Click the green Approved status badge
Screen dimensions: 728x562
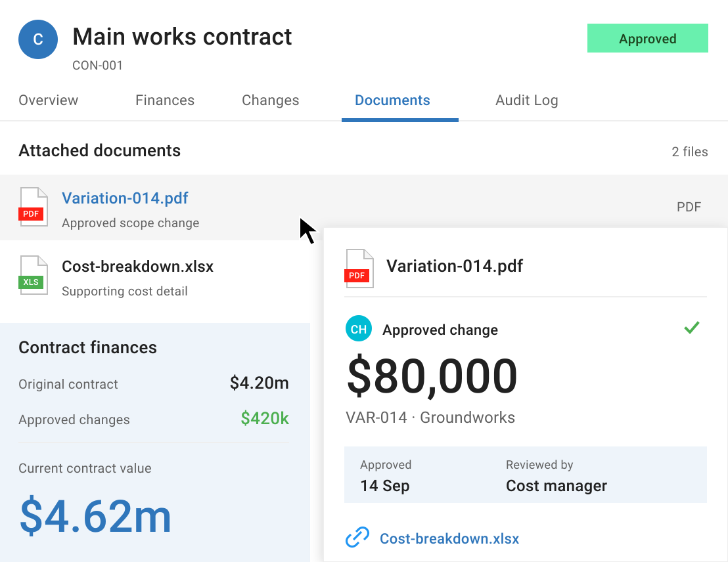(x=648, y=38)
